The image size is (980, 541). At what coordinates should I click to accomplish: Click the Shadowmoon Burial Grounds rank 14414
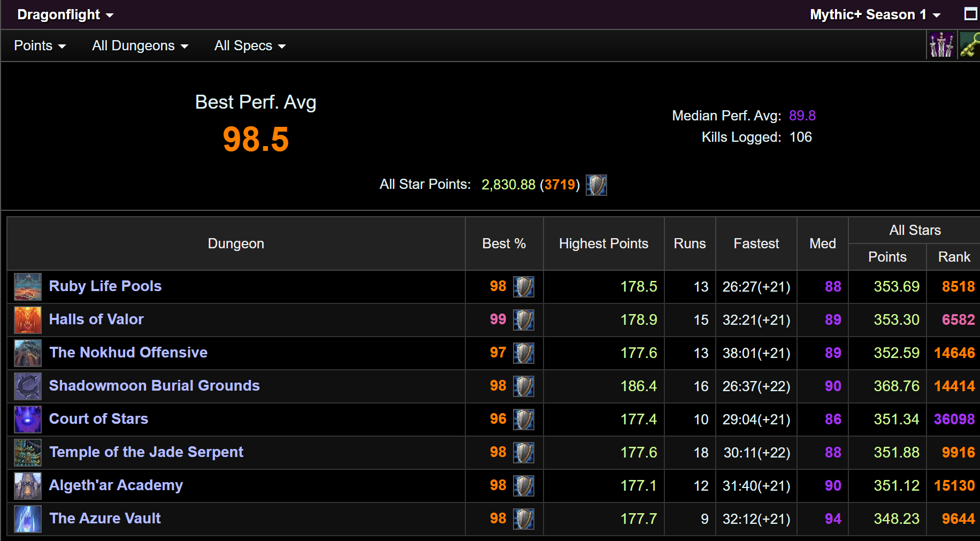[954, 386]
